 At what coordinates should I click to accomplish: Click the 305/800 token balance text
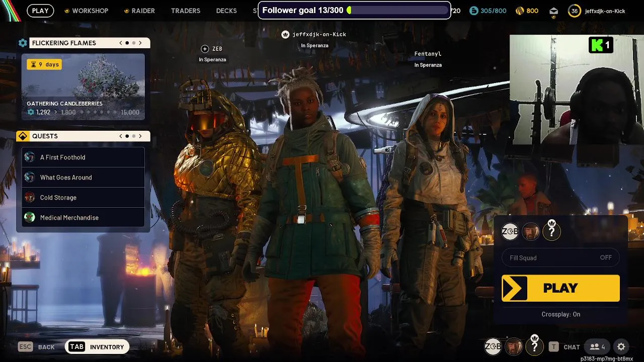[x=494, y=11]
